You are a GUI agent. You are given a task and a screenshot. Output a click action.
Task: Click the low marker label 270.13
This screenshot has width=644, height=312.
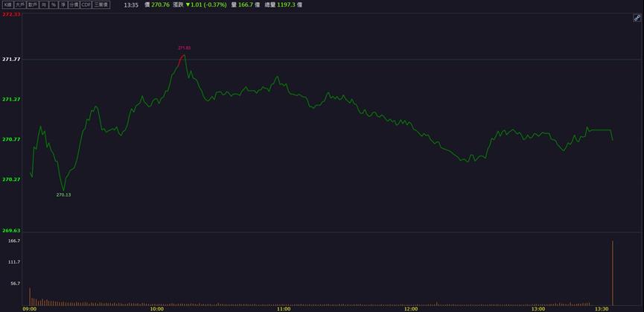[x=64, y=195]
